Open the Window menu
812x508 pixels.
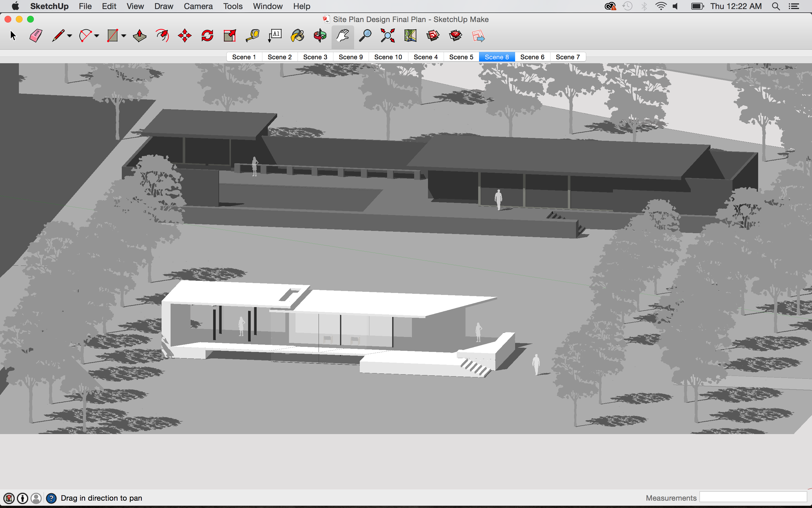[268, 6]
